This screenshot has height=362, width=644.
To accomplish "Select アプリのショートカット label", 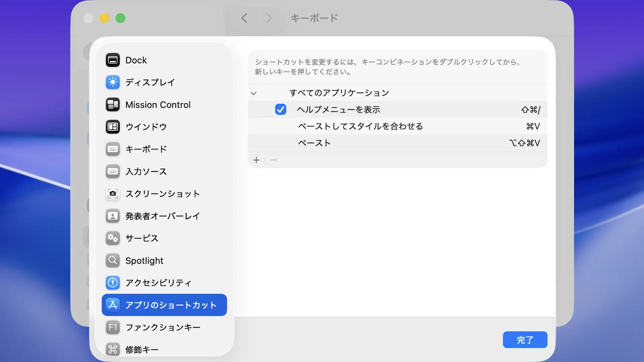I will (171, 305).
